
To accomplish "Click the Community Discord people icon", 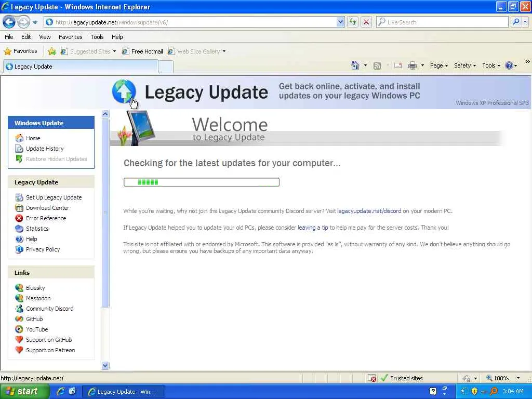I will 19,309.
